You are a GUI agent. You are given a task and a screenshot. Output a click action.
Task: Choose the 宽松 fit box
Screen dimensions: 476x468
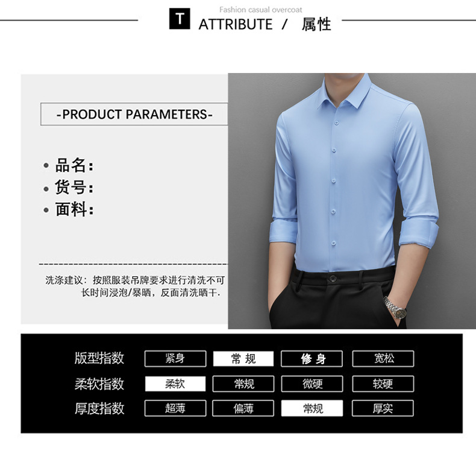pos(383,359)
